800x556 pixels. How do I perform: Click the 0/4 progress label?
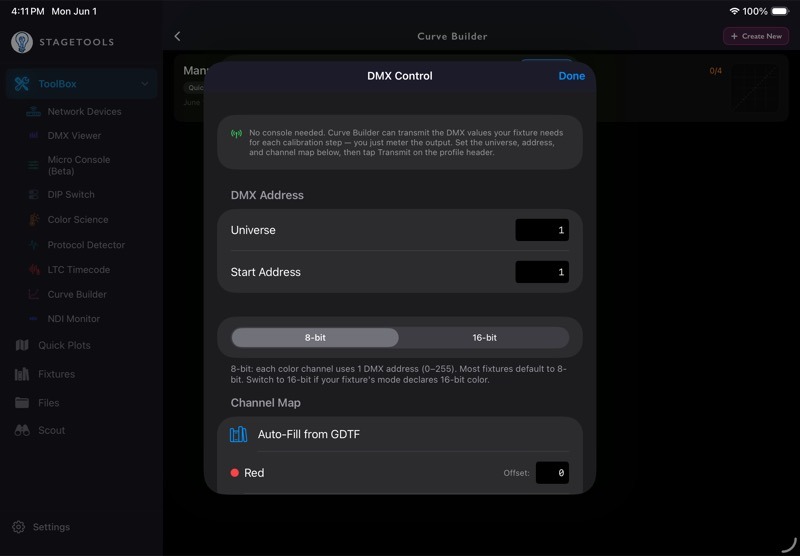(x=715, y=71)
